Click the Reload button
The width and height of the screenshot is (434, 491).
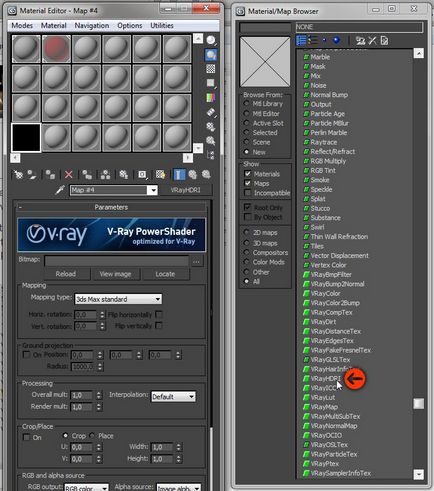tap(66, 274)
